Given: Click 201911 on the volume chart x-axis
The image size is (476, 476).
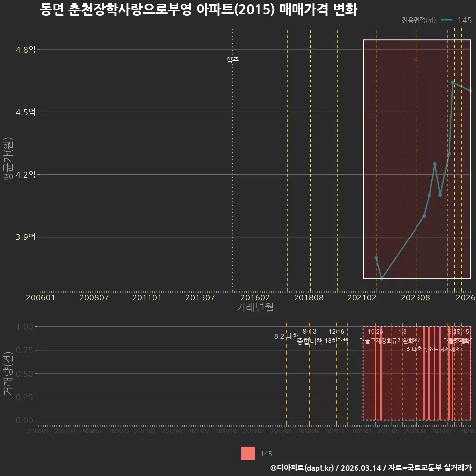Looking at the screenshot, I should 335,431.
